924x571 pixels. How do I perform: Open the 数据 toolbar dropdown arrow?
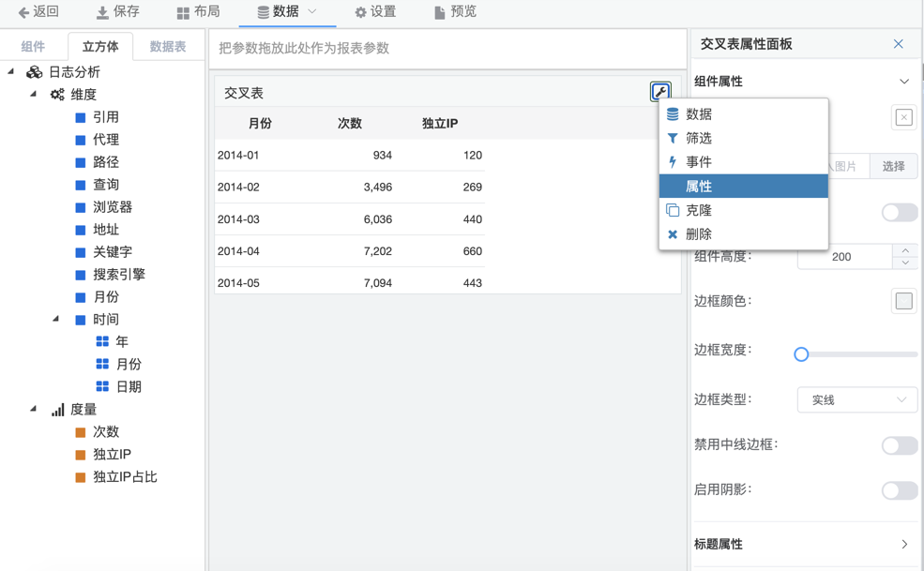point(312,11)
